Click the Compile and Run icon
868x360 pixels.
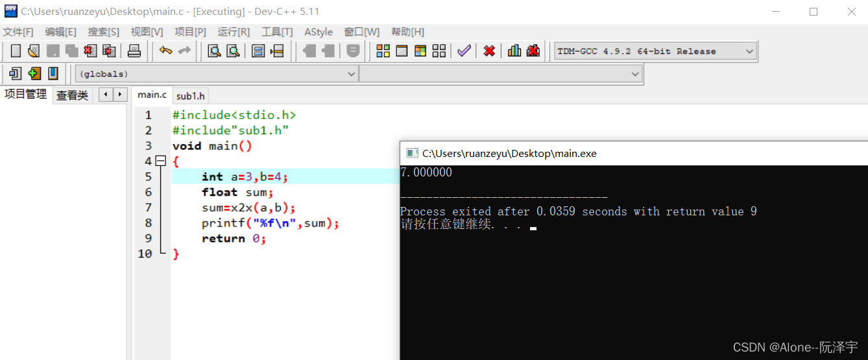click(421, 51)
